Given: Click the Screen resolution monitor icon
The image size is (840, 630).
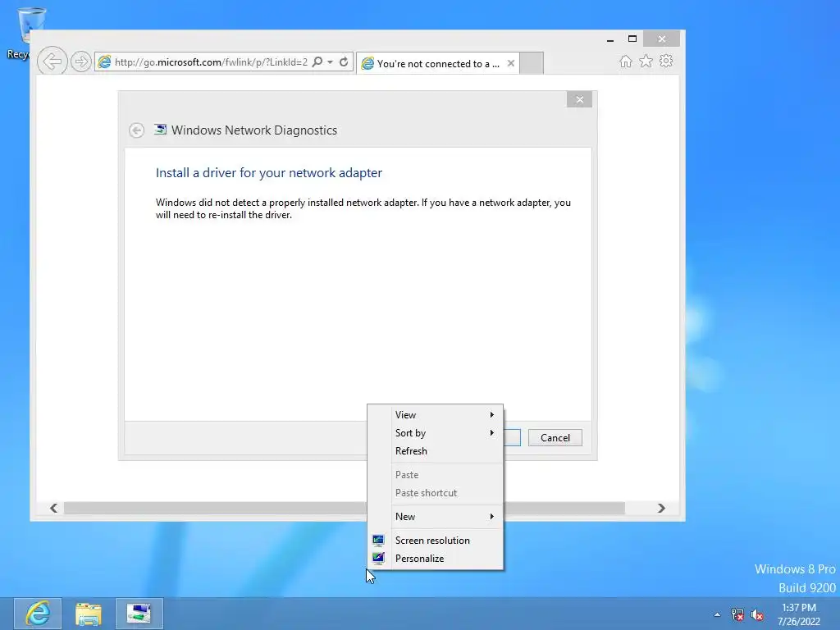Looking at the screenshot, I should [x=378, y=540].
